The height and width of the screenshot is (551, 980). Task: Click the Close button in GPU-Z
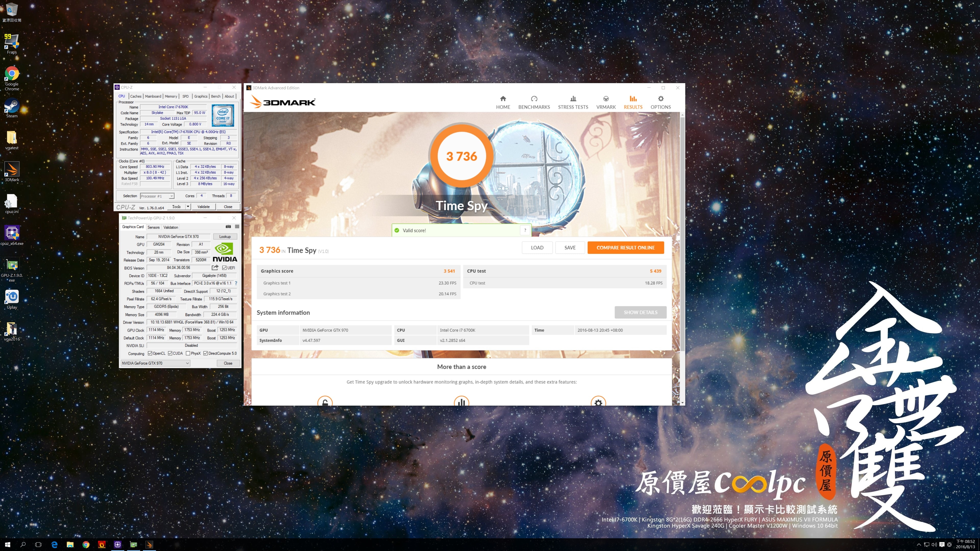[228, 363]
